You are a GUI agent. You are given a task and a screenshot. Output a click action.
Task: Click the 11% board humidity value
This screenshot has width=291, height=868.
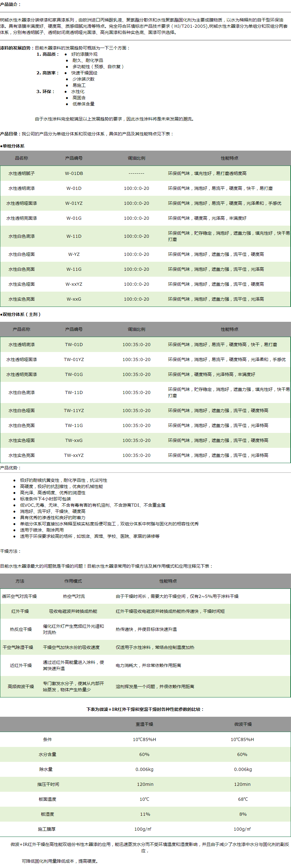point(145,814)
